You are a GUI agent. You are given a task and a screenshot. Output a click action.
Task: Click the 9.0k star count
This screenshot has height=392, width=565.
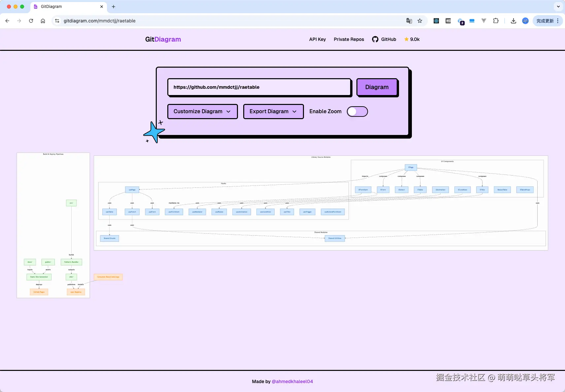coord(415,39)
